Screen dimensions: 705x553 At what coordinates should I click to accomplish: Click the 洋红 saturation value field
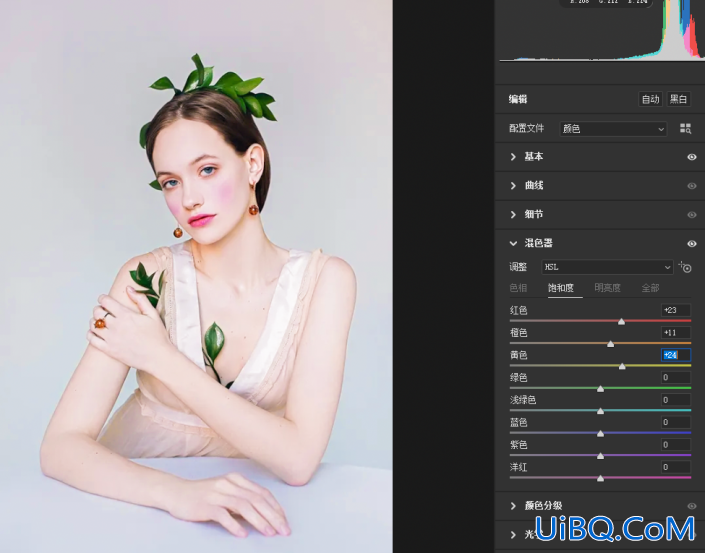pos(676,467)
